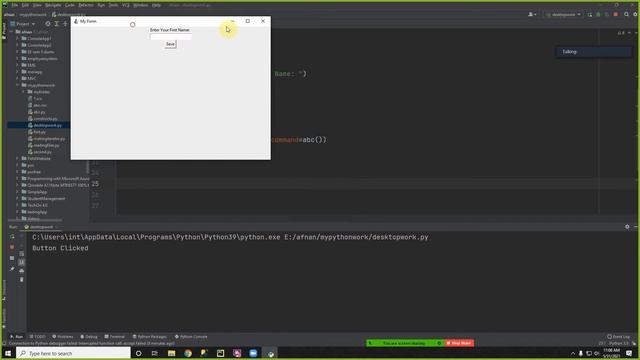Open File Explorer from taskbar

[x=171, y=353]
